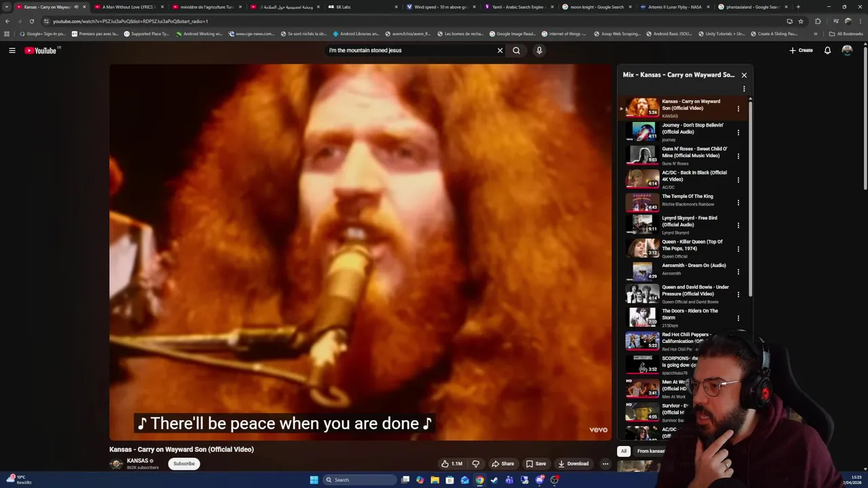
Task: Open options for Guns N' Roses playlist item
Action: [x=738, y=156]
